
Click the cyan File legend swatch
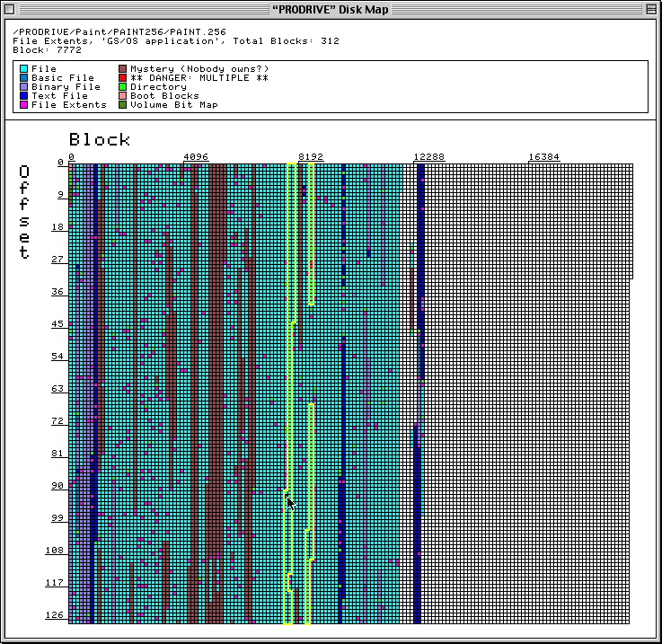(23, 69)
